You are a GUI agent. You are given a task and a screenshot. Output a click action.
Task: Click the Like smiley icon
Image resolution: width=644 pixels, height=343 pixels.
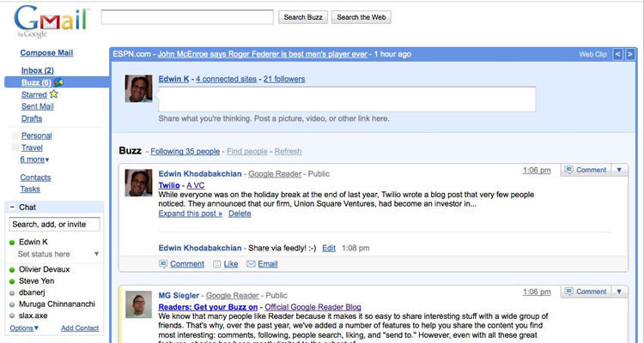(217, 264)
